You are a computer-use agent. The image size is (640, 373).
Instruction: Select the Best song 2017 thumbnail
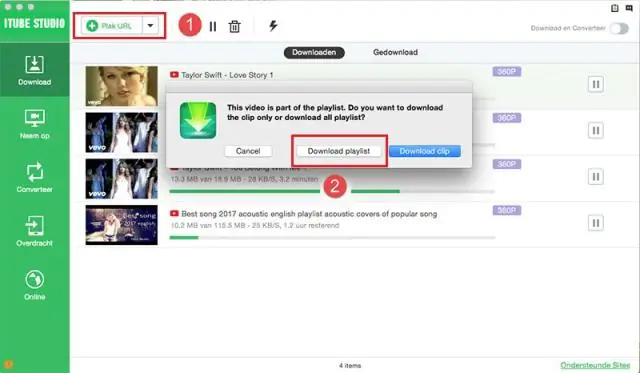121,225
